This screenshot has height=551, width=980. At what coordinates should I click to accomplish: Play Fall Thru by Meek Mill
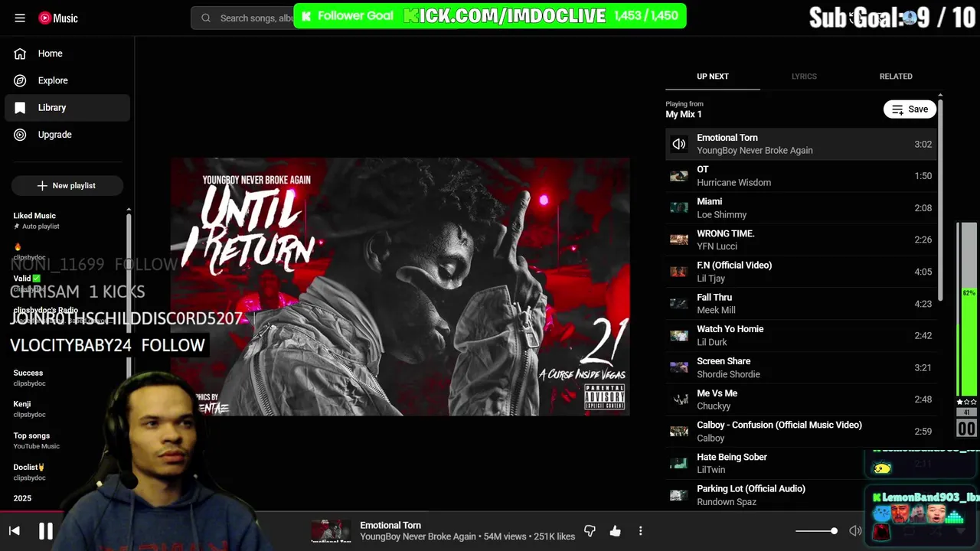(801, 304)
